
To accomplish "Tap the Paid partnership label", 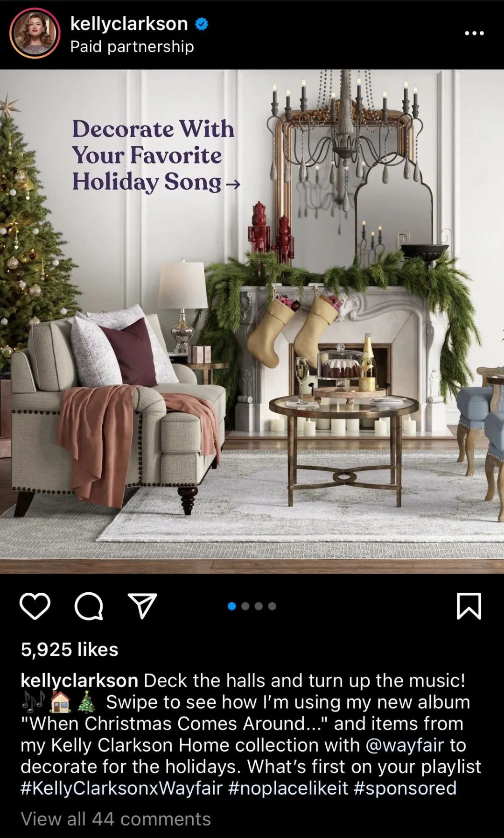I will click(132, 47).
